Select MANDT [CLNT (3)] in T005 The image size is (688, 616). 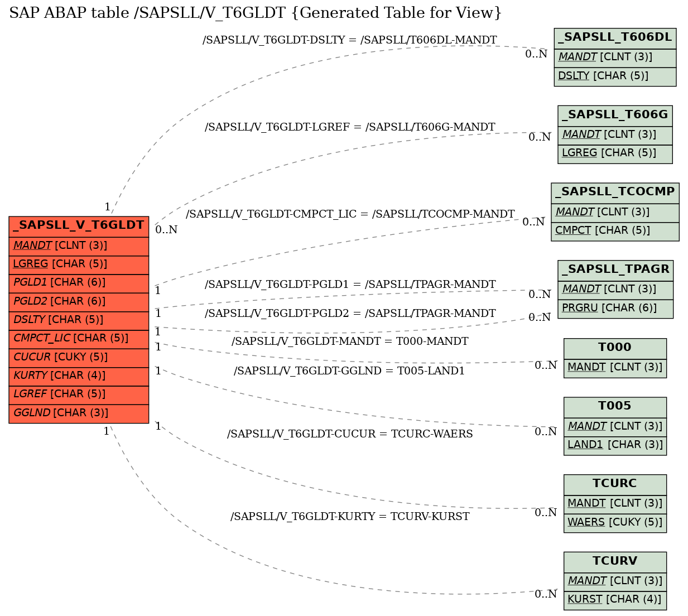pos(615,427)
